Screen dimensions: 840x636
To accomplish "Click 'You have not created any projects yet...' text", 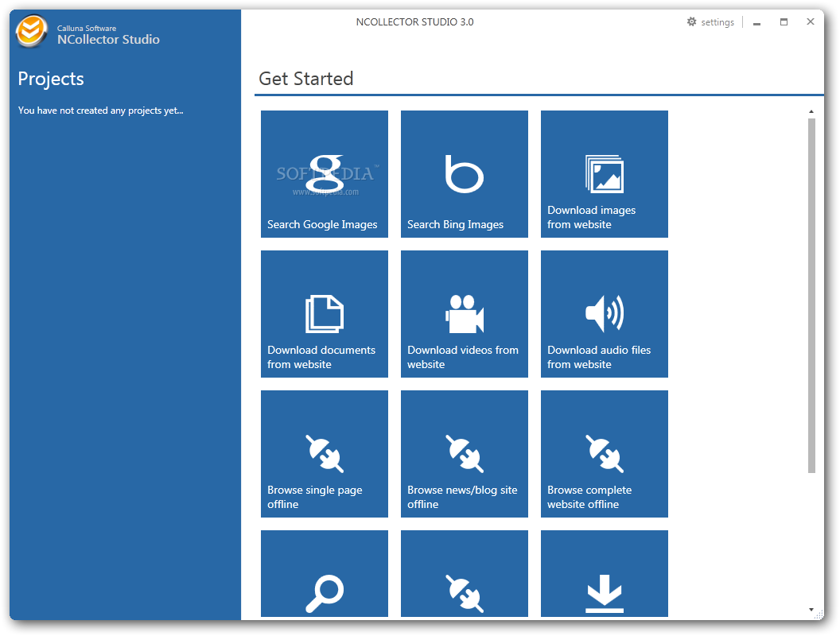I will coord(101,111).
